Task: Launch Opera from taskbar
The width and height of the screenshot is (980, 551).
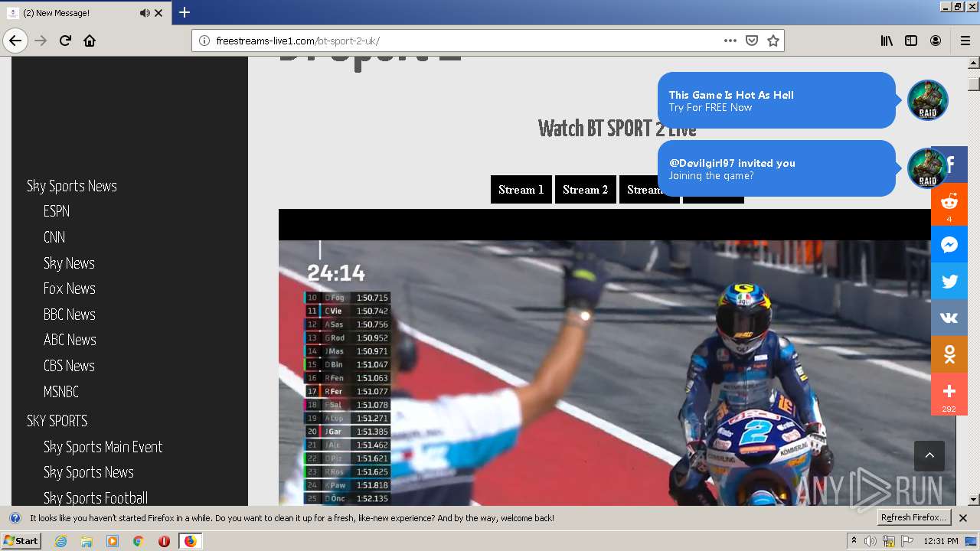Action: click(164, 541)
